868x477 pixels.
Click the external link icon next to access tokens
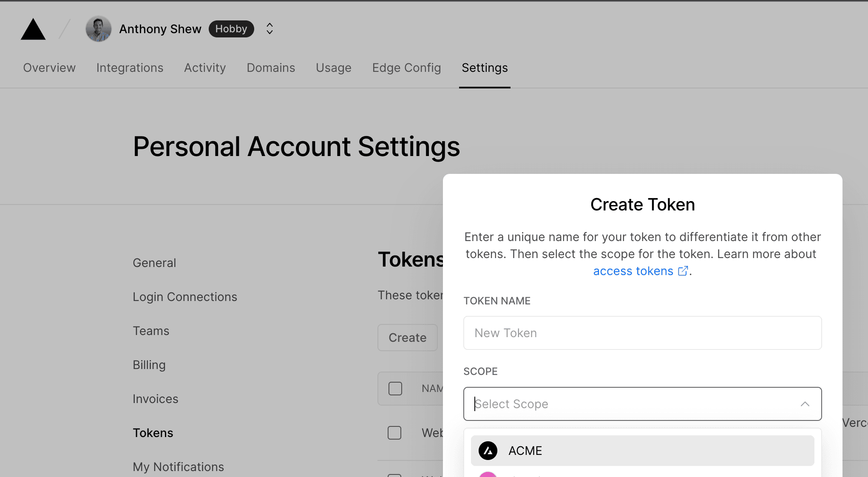pyautogui.click(x=682, y=271)
